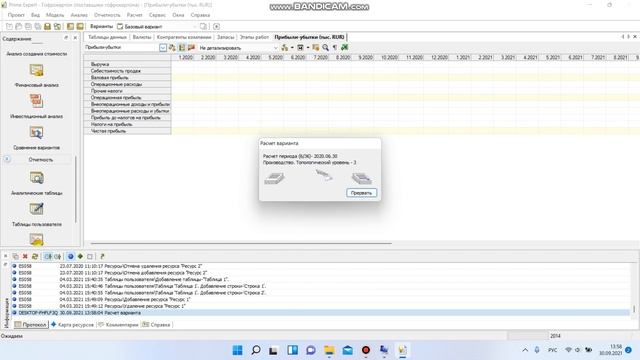
Task: Open the Окна menu
Action: pyautogui.click(x=178, y=15)
